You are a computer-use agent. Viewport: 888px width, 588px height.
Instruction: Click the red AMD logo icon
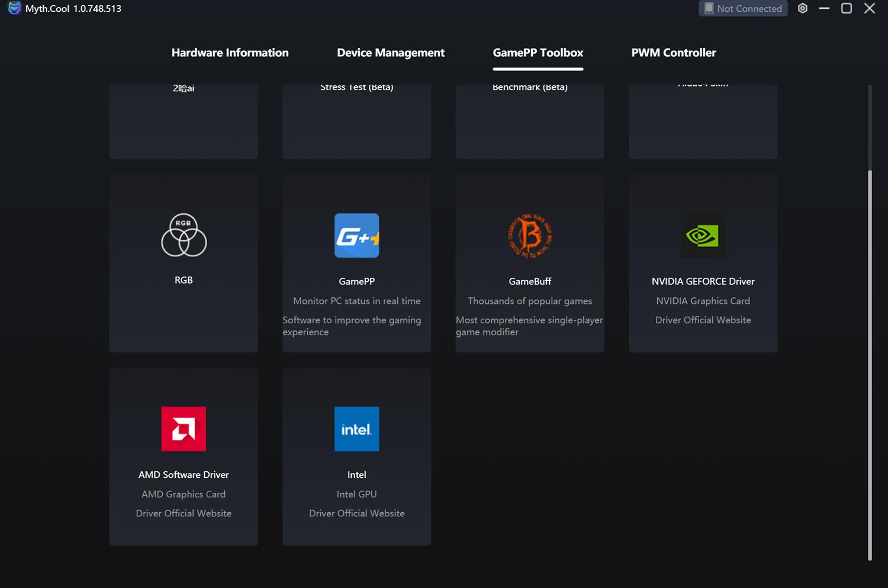coord(184,429)
